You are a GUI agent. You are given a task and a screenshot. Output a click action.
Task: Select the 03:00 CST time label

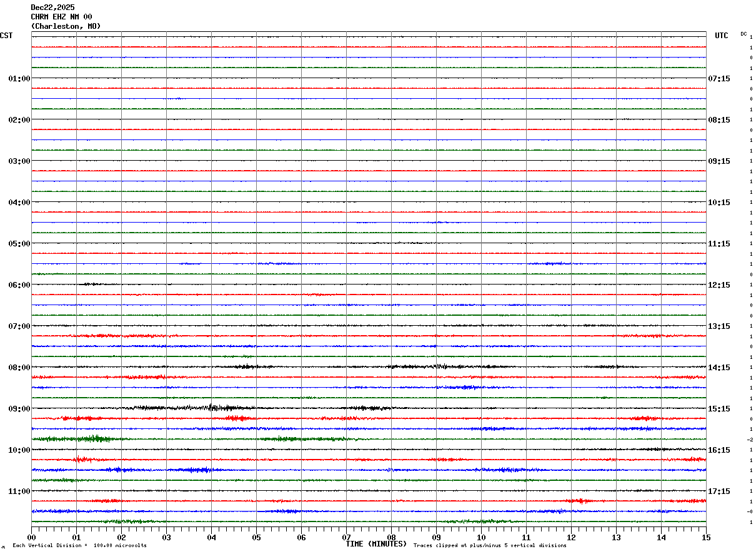19,161
